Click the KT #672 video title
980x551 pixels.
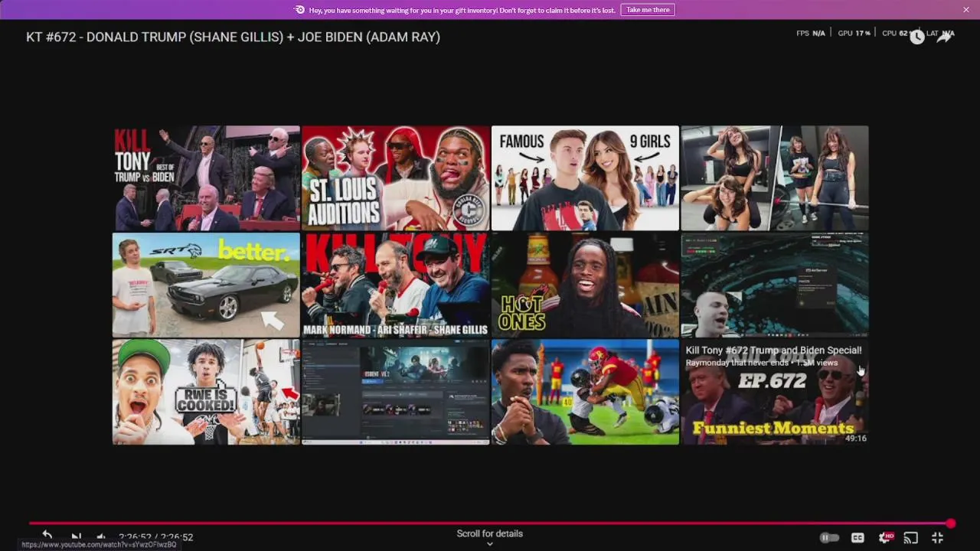tap(233, 37)
